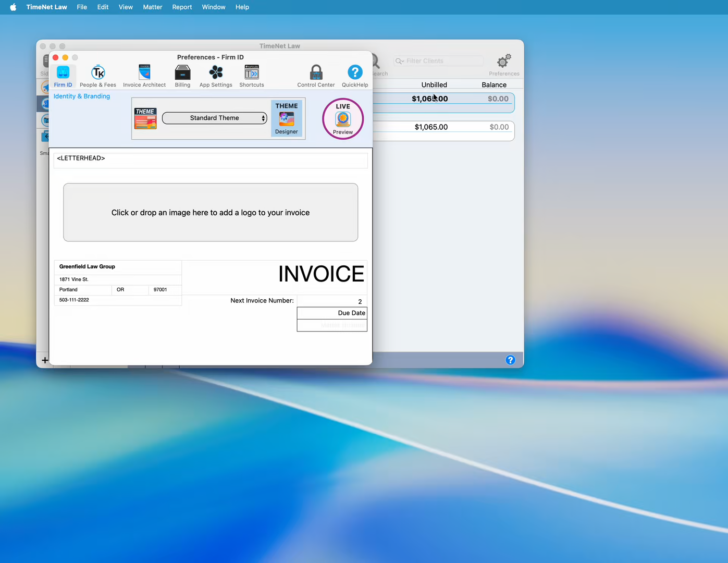Click the Balance column header
Screen dimensions: 728x563
(494, 85)
